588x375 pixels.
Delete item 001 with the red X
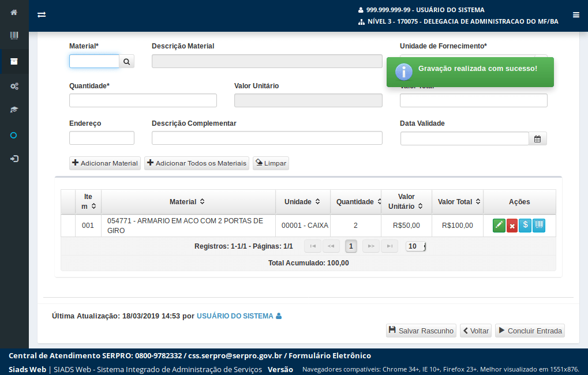[x=512, y=226]
